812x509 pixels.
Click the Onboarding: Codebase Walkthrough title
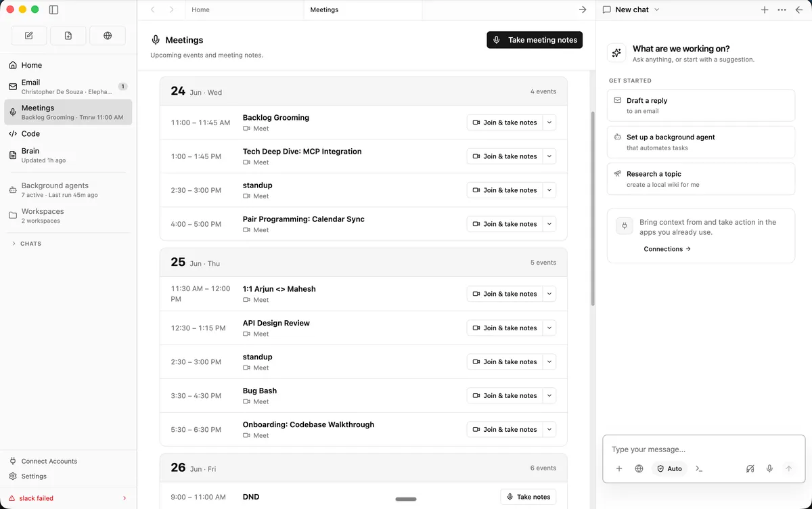coord(309,424)
